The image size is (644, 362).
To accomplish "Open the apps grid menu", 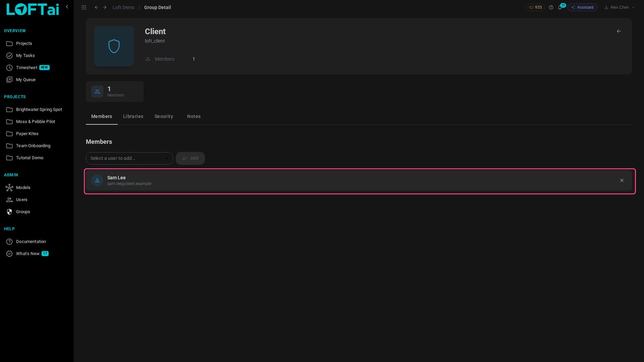I will tap(84, 8).
